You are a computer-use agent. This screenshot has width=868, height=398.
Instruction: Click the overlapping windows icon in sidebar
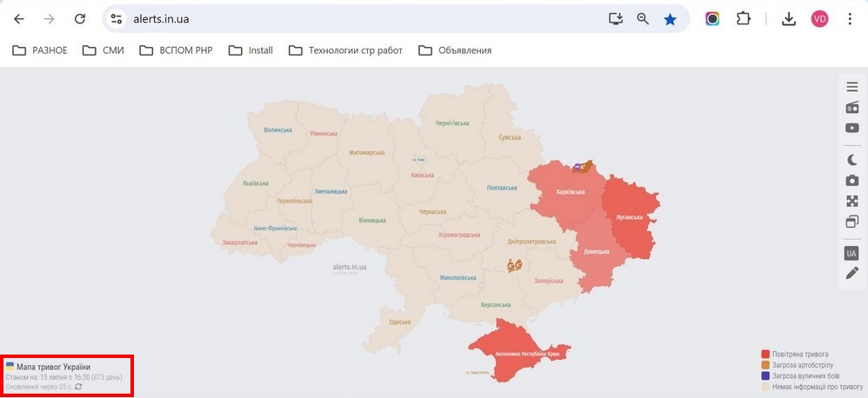point(851,222)
